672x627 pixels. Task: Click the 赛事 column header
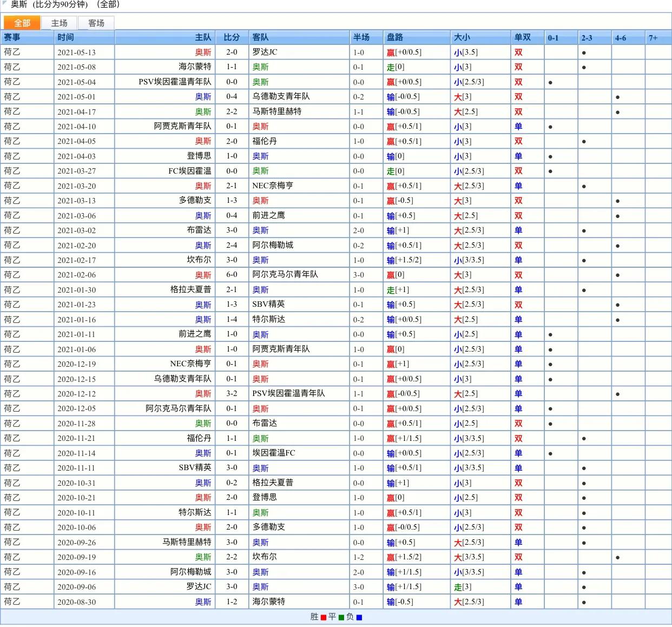(x=12, y=37)
